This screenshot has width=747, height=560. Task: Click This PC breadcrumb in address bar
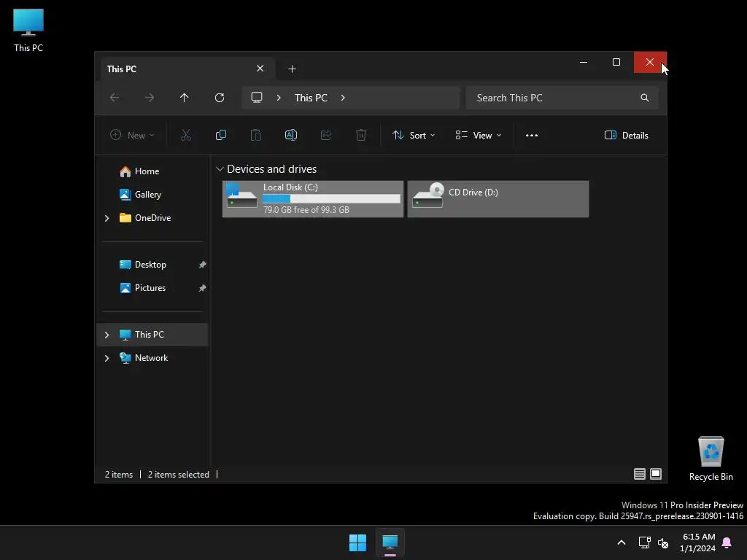pyautogui.click(x=311, y=98)
